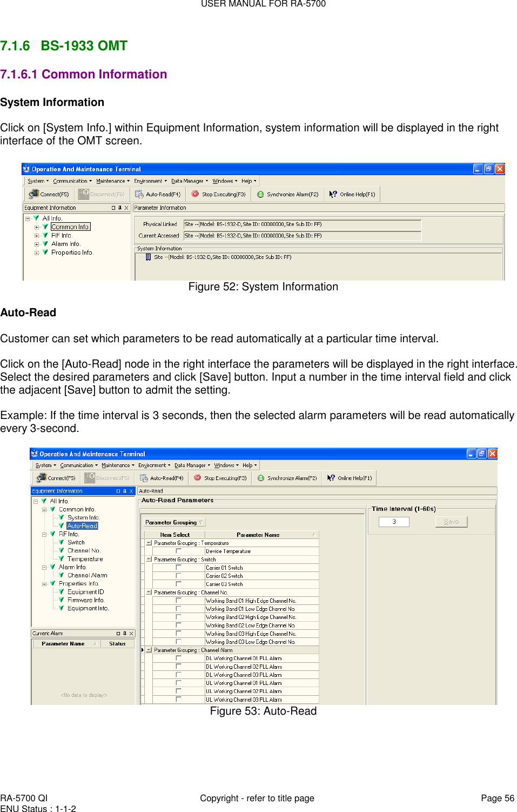This screenshot has width=517, height=812.
Task: Check UL Working Channel 02 PLL Alarm
Action: (178, 691)
